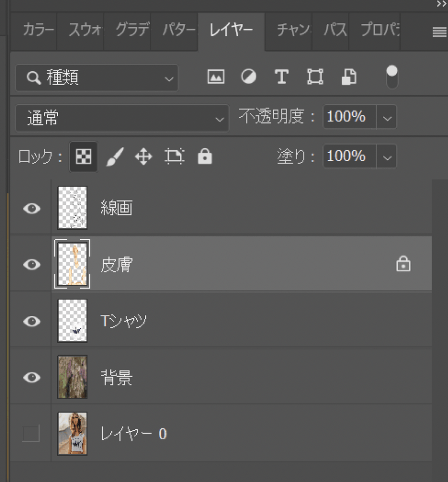The height and width of the screenshot is (482, 448).
Task: Switch to the スウォッチ tab
Action: coord(85,30)
